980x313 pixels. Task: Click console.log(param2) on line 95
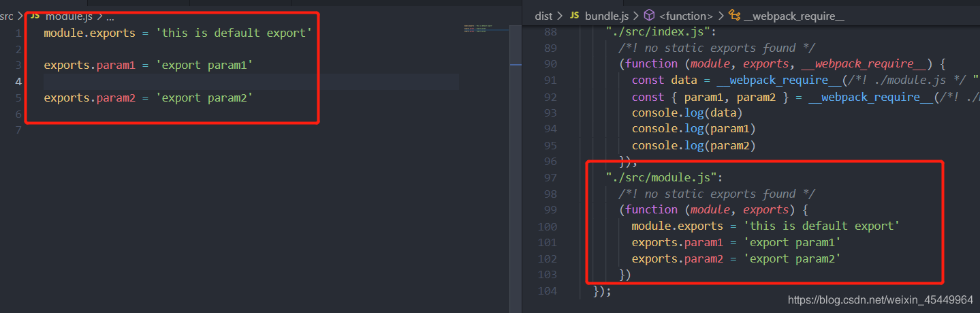coord(694,145)
